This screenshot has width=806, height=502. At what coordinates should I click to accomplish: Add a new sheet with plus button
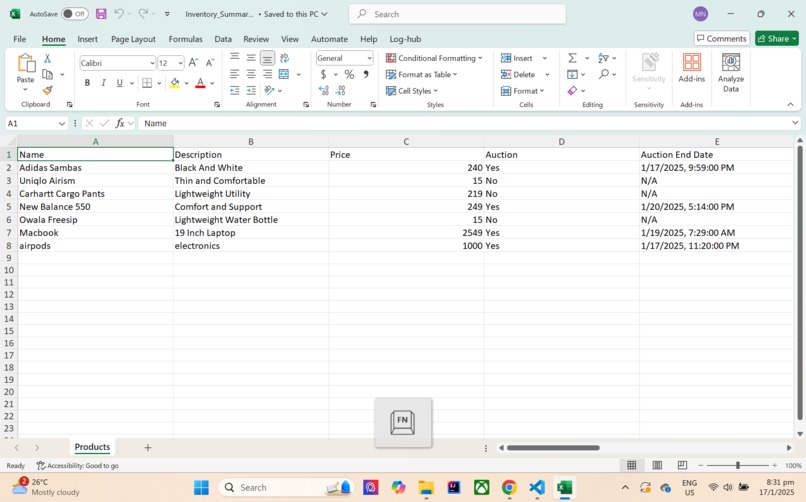click(148, 448)
